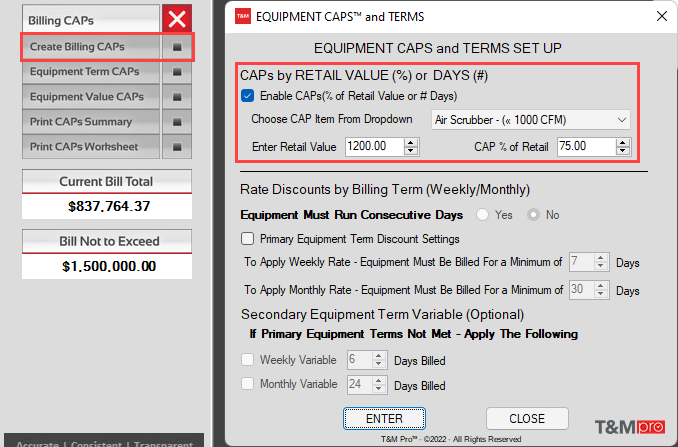Click the ENTER button
This screenshot has height=447, width=678.
384,418
